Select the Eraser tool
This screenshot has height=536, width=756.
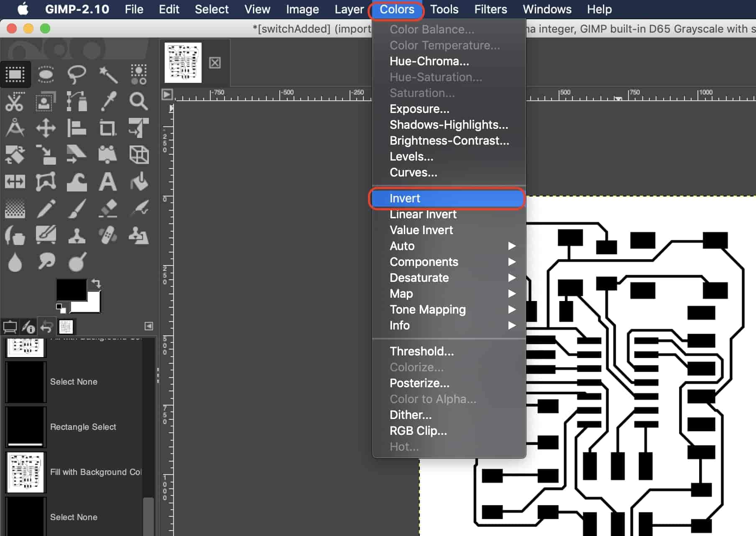tap(108, 208)
